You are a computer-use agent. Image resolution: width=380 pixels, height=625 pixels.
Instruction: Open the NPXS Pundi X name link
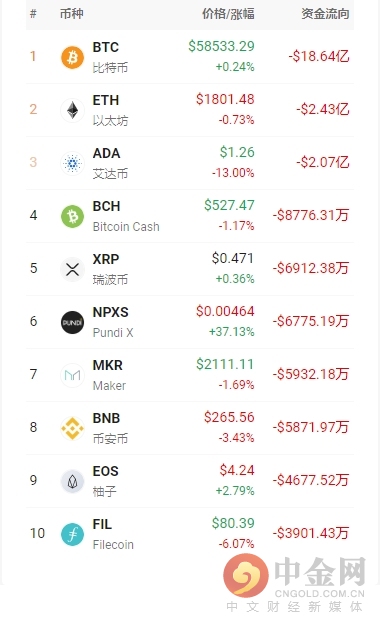click(x=113, y=322)
